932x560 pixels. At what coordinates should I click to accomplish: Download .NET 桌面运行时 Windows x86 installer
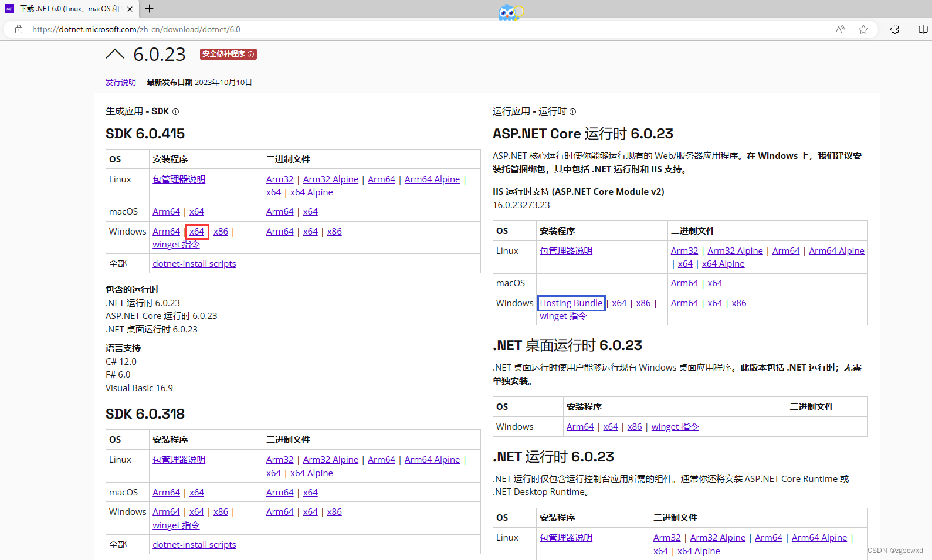[635, 427]
